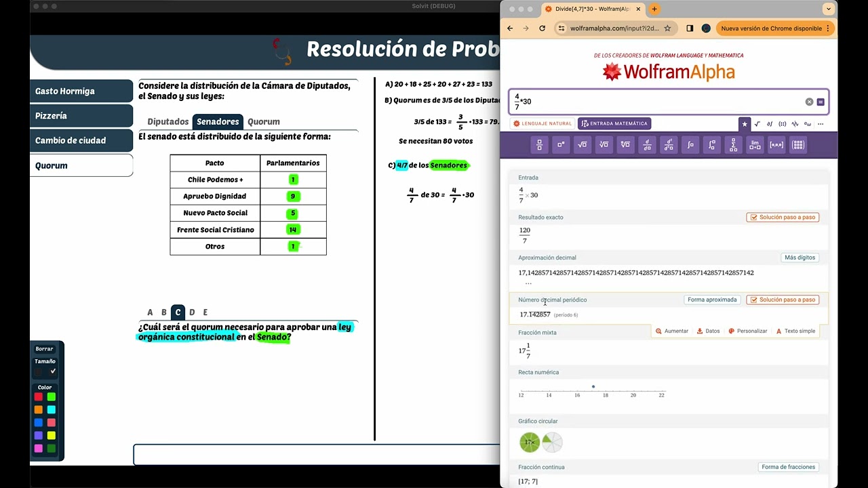Click Texto simple option
Viewport: 868px width, 488px height.
795,331
